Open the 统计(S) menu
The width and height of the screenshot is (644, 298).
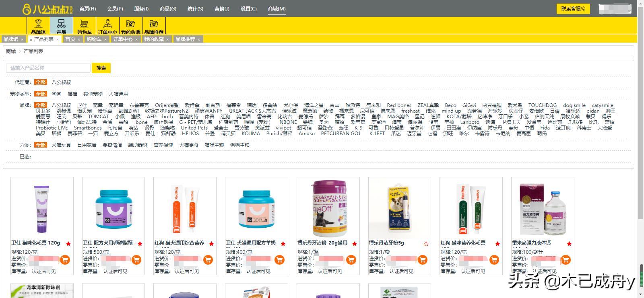[x=195, y=8]
